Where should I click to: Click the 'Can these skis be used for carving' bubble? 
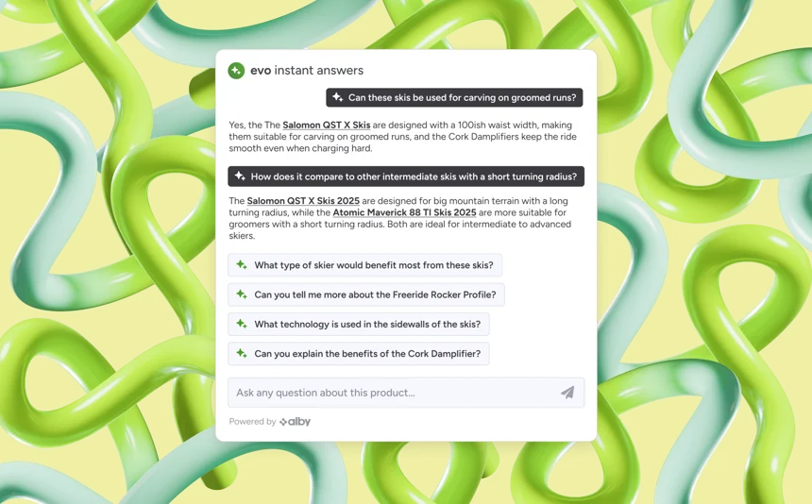click(x=454, y=97)
